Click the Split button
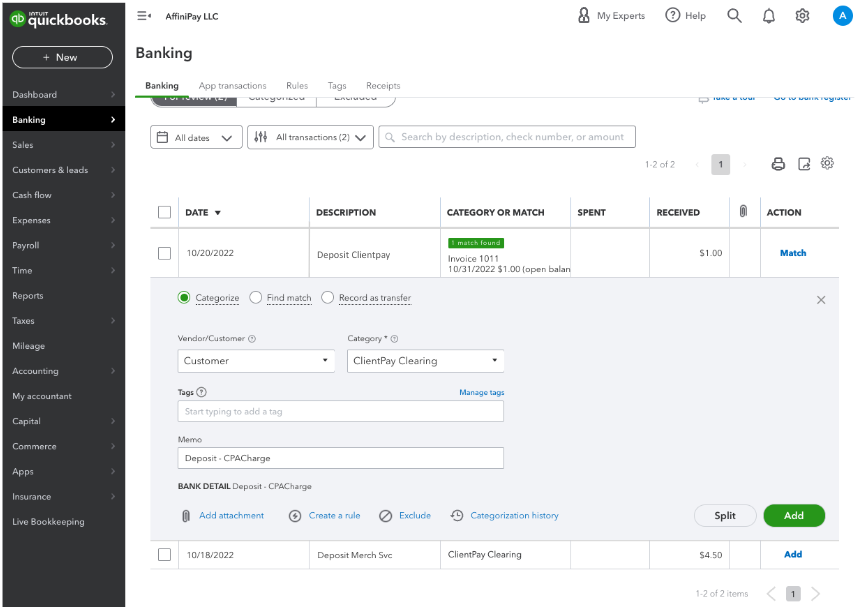The width and height of the screenshot is (862, 610). tap(725, 515)
